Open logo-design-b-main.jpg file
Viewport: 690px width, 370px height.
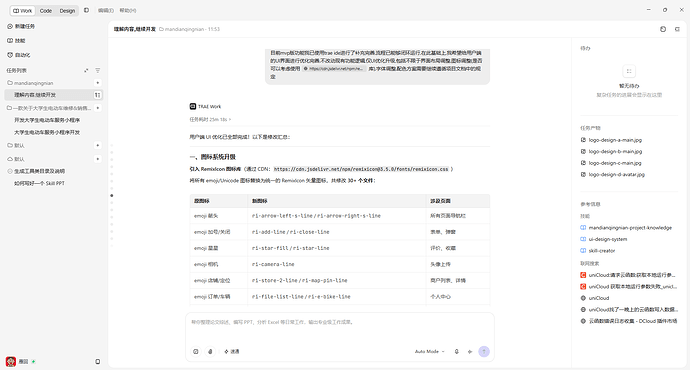pyautogui.click(x=611, y=151)
